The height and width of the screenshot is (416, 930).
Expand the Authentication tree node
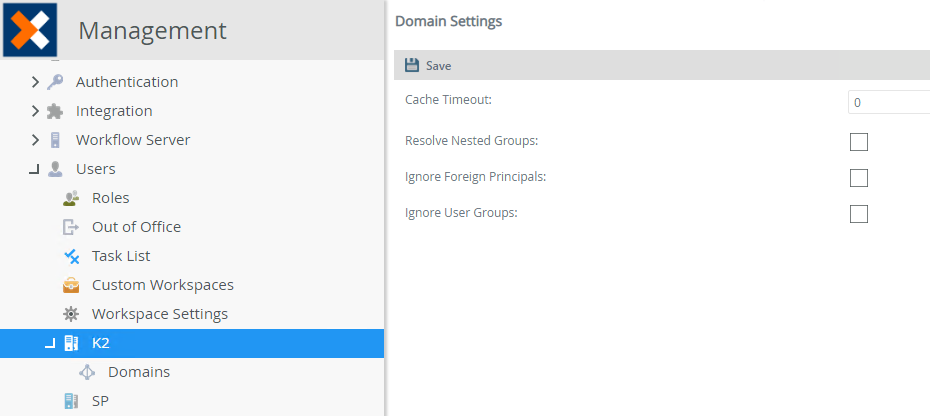point(35,82)
